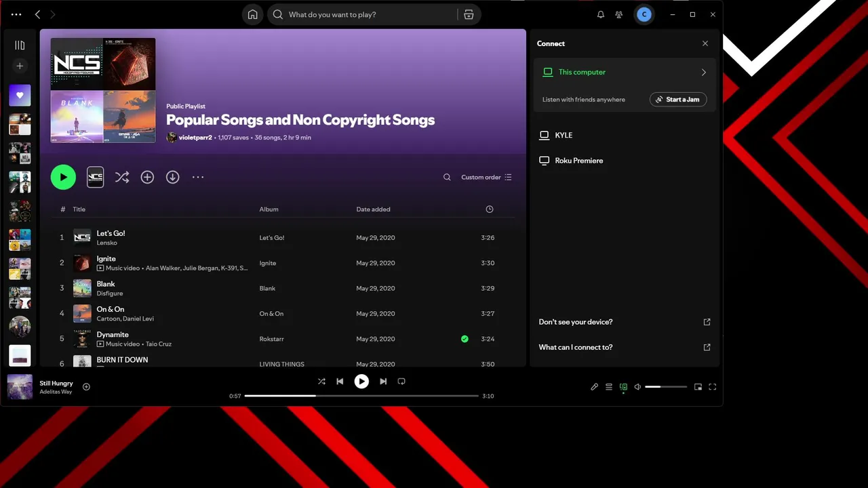The height and width of the screenshot is (488, 868).
Task: Click the Date added cell in the Blank row
Action: pos(376,288)
